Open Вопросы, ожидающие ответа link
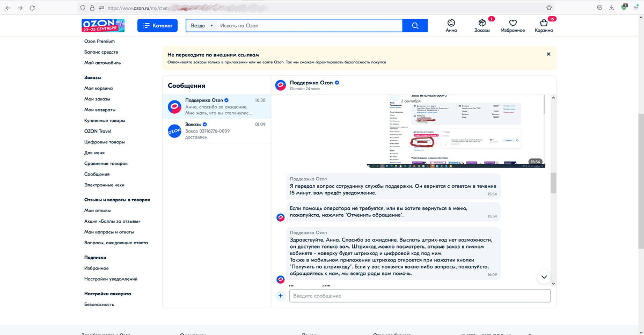 point(116,243)
